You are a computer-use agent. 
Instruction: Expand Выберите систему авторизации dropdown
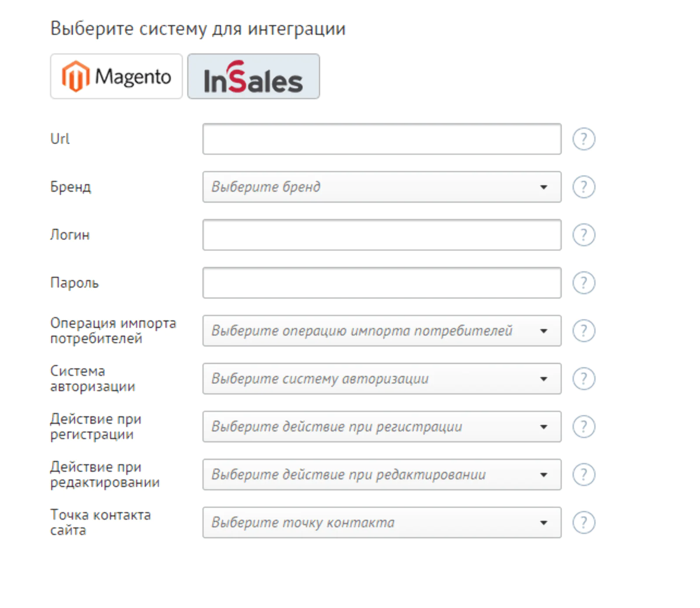(x=382, y=379)
